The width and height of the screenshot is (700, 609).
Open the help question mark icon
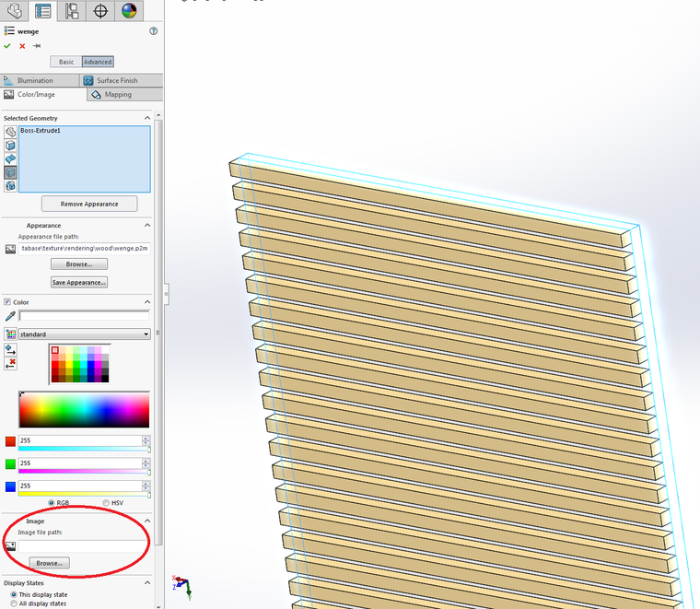tap(154, 30)
